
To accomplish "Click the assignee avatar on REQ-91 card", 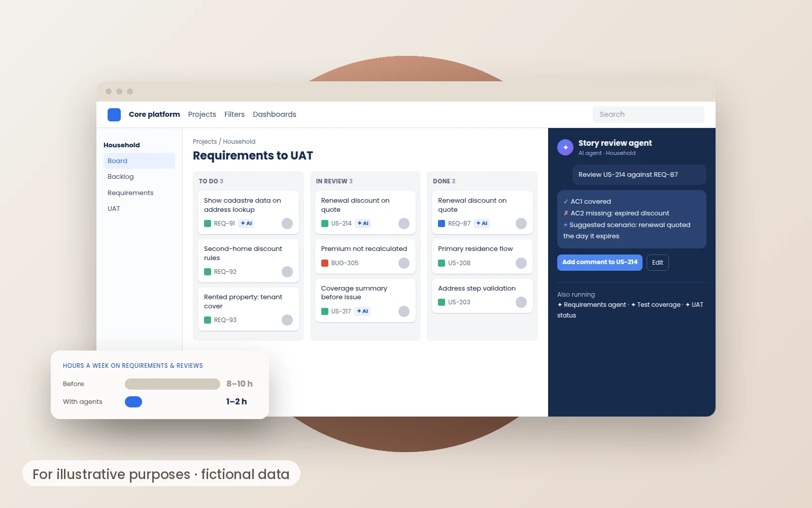I will [x=287, y=224].
